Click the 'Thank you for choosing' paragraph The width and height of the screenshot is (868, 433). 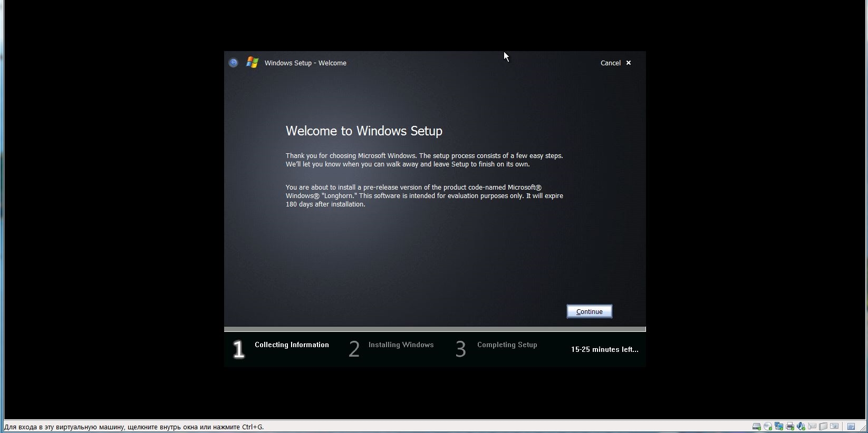(x=425, y=160)
